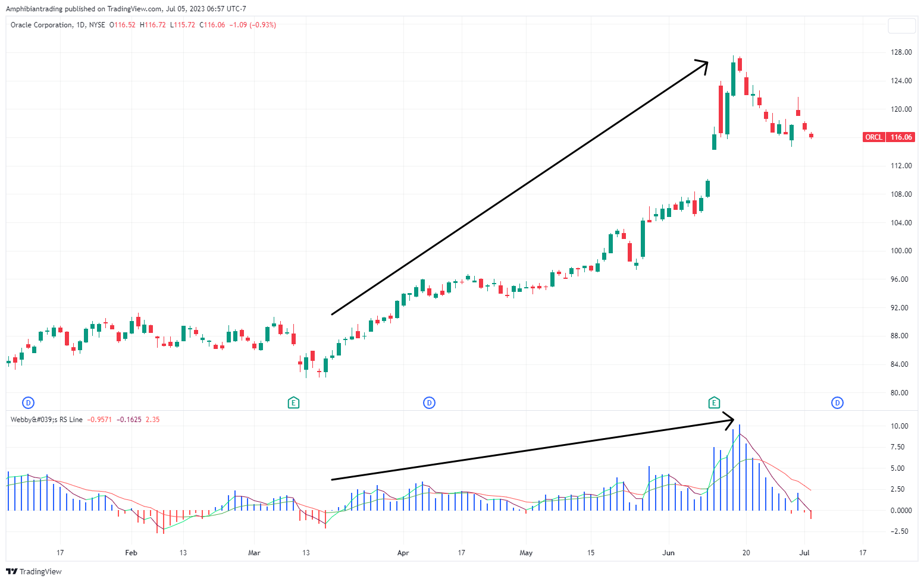Click the Jun date axis label
The image size is (924, 582).
coord(669,553)
